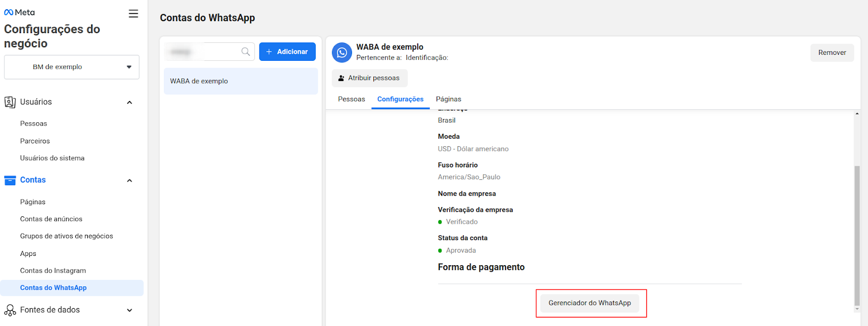Click the Meta logo
The width and height of the screenshot is (868, 326).
pos(20,12)
